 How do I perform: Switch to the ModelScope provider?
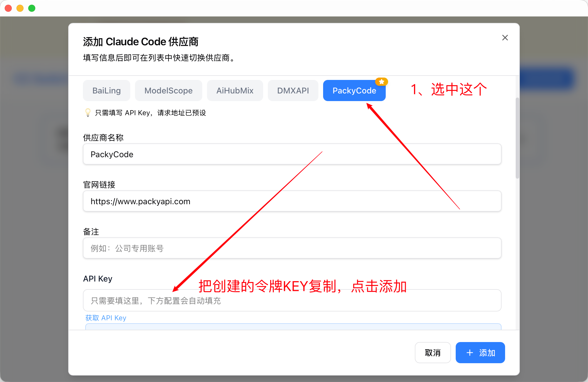click(x=168, y=91)
